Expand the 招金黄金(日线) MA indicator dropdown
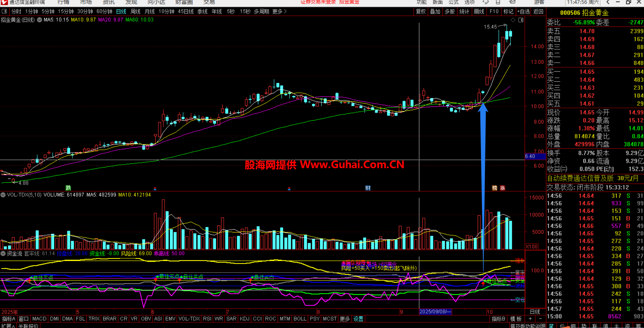This screenshot has height=328, width=644. point(40,20)
